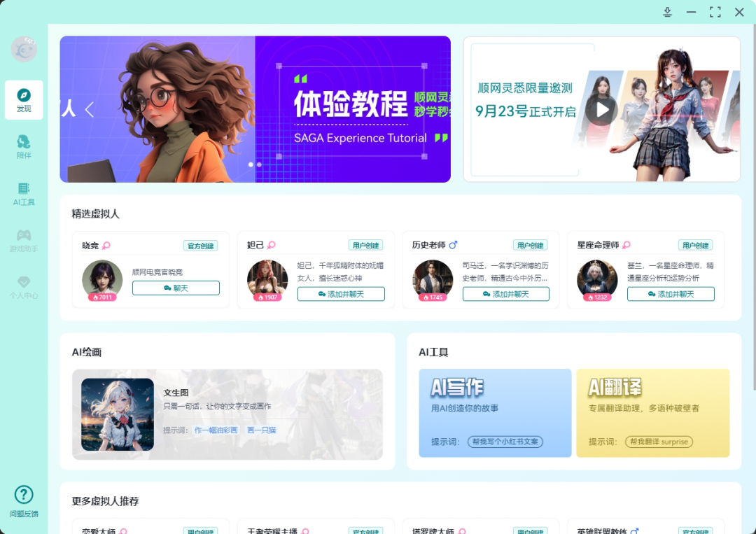Show the previous banner with the left arrow
This screenshot has height=534, width=756.
(90, 109)
